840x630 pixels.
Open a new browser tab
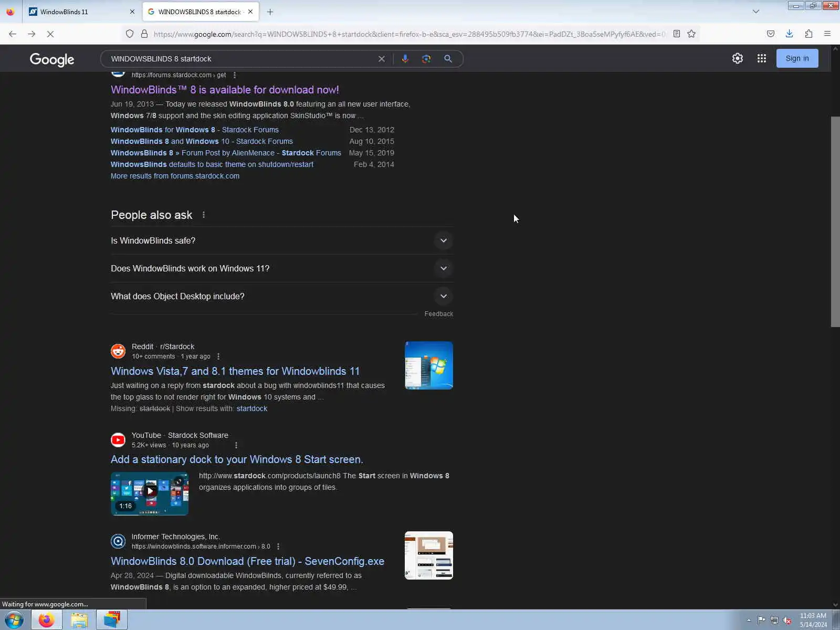point(270,12)
